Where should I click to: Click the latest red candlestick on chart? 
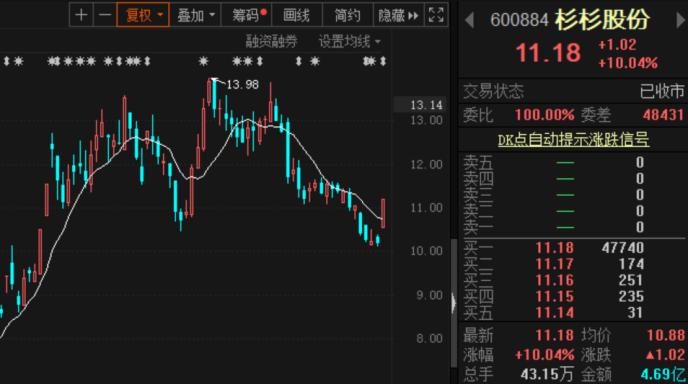[x=383, y=213]
